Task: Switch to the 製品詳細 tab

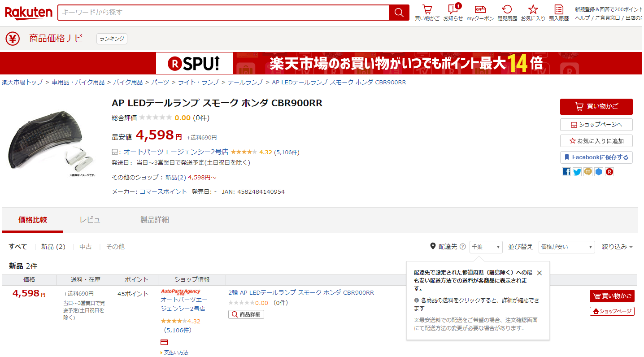Action: click(155, 220)
